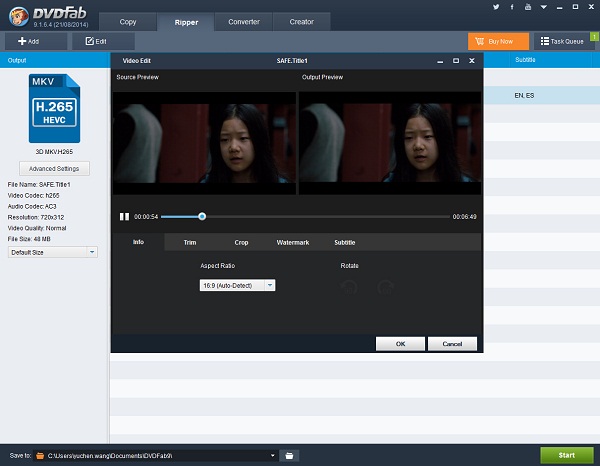Click the Advanced Settings button
The image size is (600, 466).
coord(55,168)
